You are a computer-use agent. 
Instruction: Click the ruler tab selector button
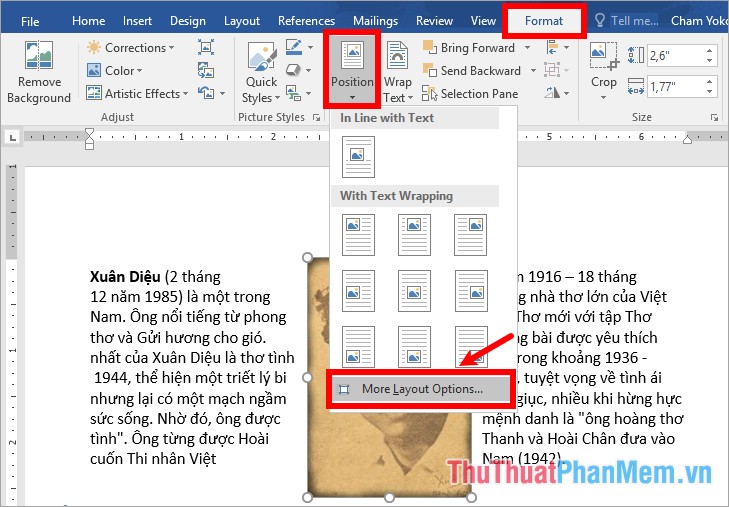coord(13,137)
